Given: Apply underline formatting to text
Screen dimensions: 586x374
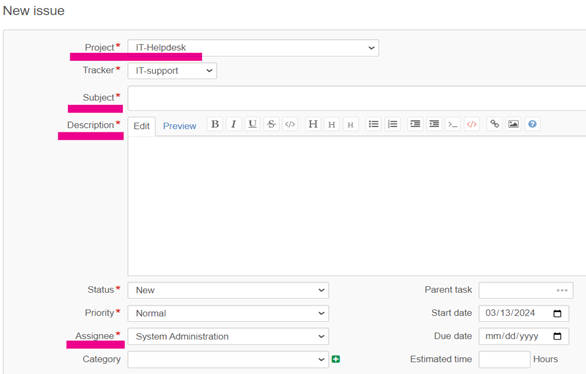Looking at the screenshot, I should (253, 124).
